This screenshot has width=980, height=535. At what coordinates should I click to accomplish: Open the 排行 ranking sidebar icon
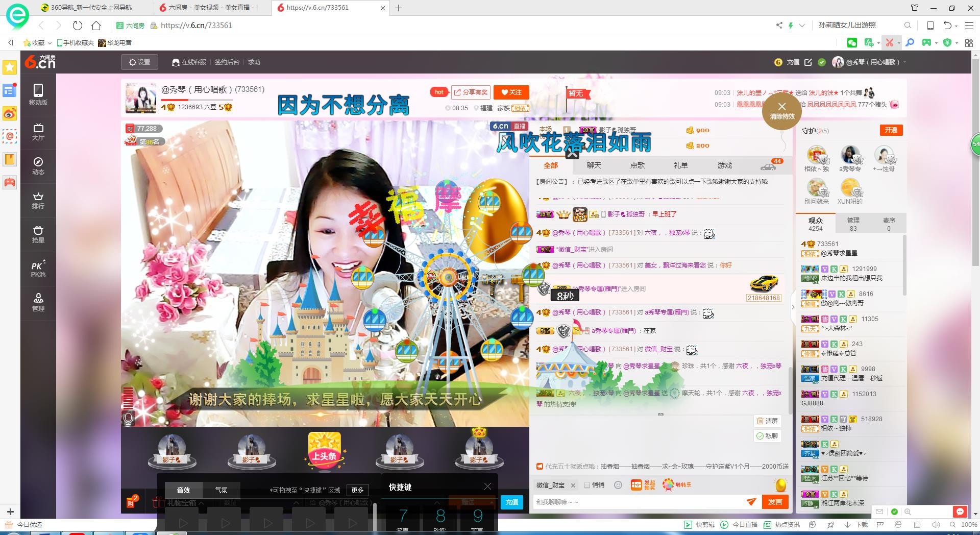coord(38,200)
